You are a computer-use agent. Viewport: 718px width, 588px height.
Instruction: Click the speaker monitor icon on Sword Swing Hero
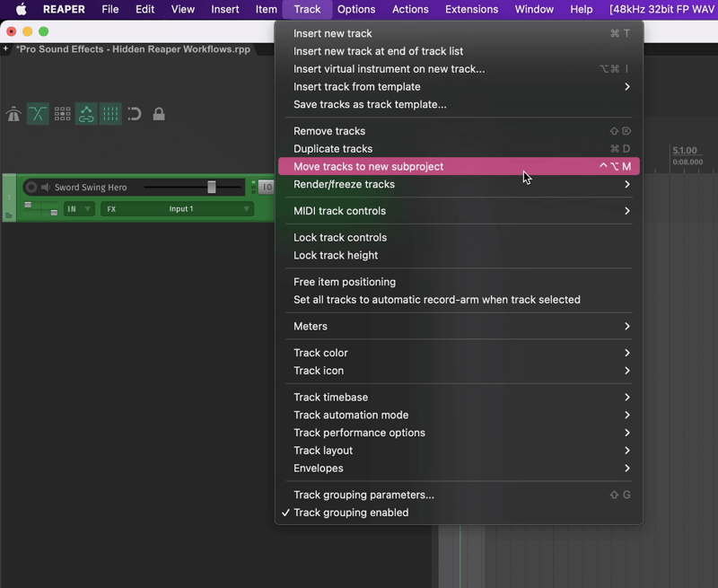(x=46, y=187)
